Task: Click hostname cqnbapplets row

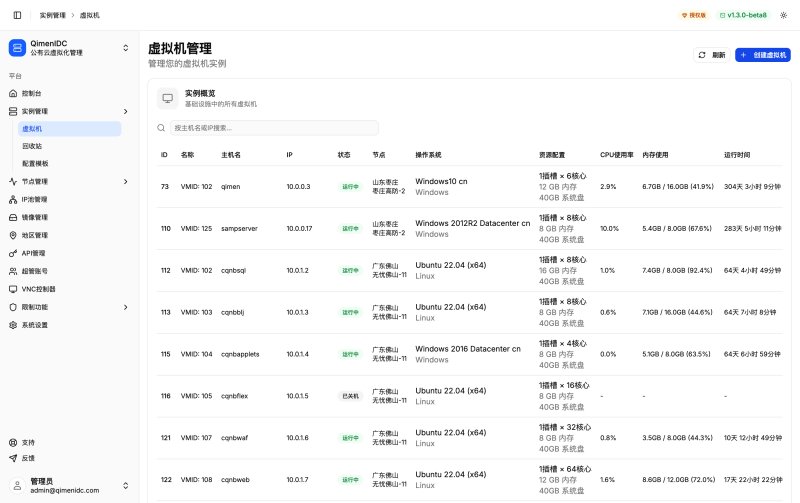Action: pos(240,354)
